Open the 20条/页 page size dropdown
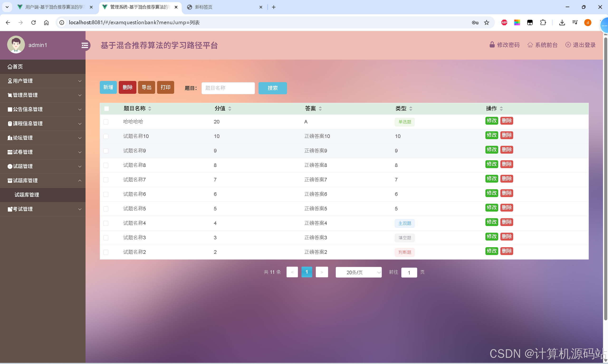Viewport: 608px width, 364px height. [x=359, y=272]
